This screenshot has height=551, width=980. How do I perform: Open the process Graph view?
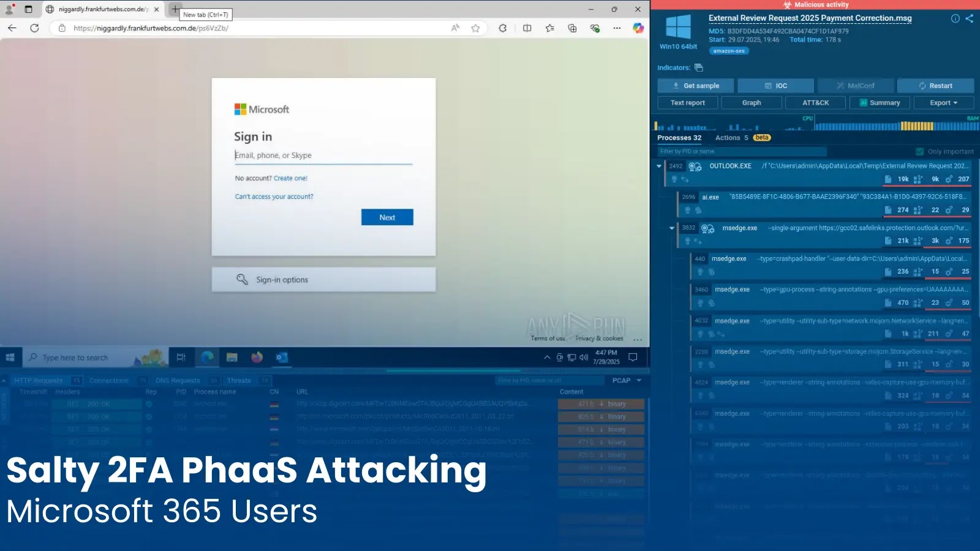pyautogui.click(x=752, y=103)
